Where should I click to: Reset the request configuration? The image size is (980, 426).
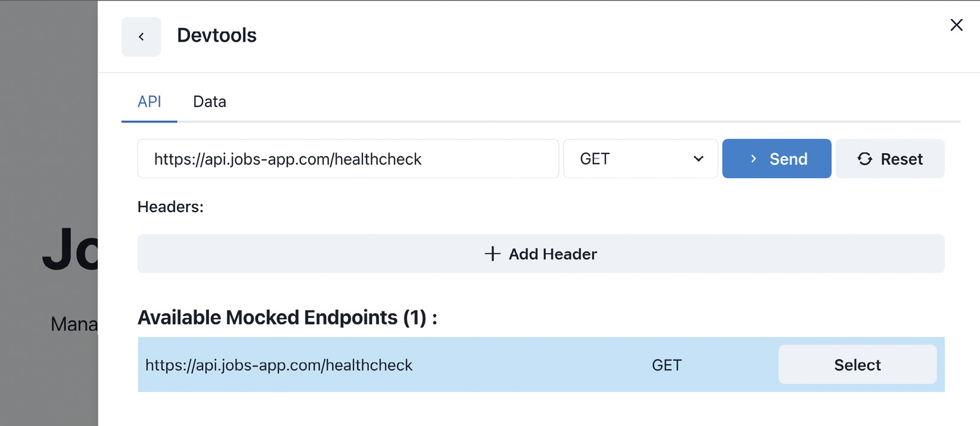pyautogui.click(x=890, y=159)
